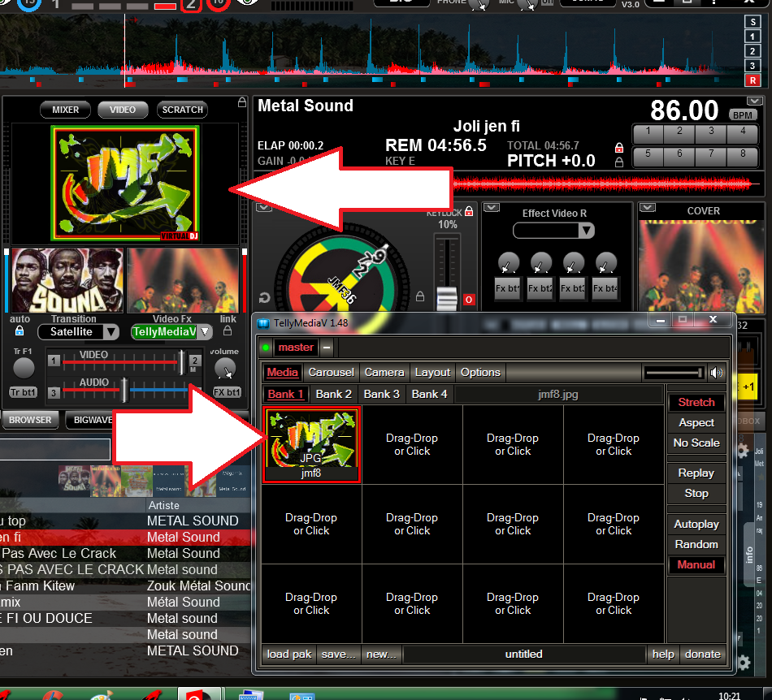Screen dimensions: 772x700
Task: Click the hot cue 5 pad
Action: [x=648, y=155]
